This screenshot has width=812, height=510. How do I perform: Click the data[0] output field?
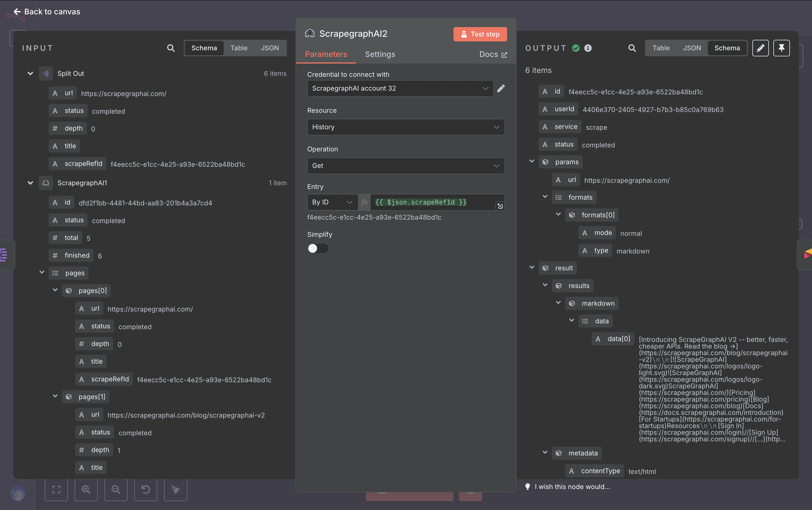613,339
